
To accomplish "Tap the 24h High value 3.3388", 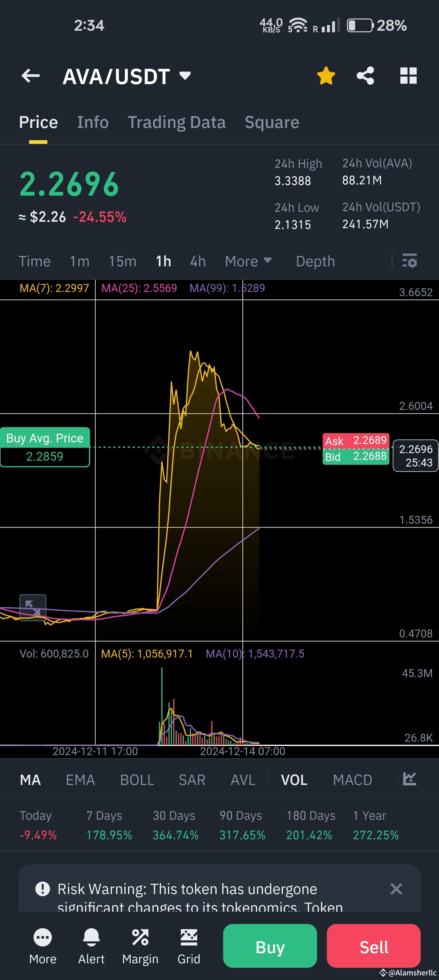I will [293, 181].
